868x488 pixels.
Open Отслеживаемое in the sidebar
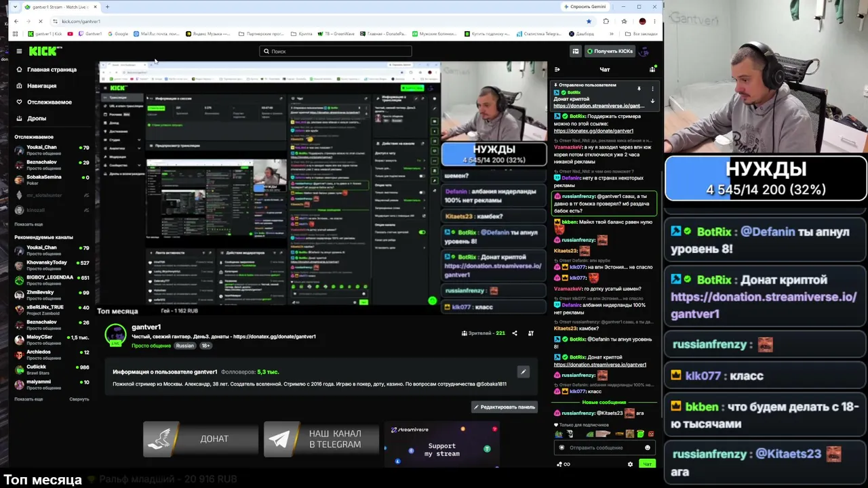point(44,102)
